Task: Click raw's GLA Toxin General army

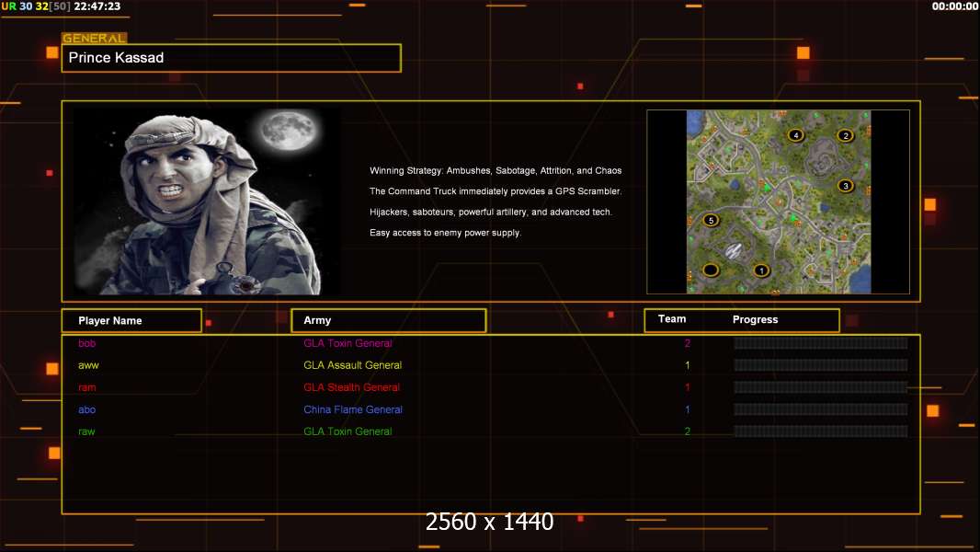Action: point(348,431)
